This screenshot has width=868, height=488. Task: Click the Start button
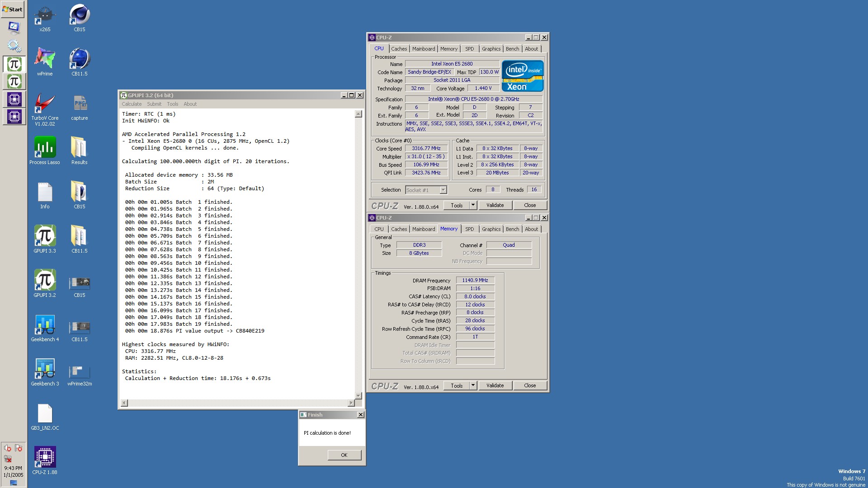coord(13,9)
